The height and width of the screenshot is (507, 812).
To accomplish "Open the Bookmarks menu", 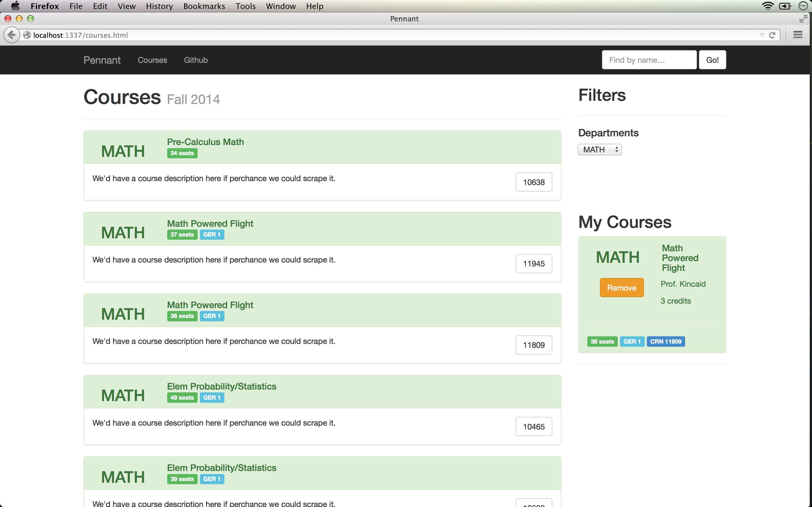I will click(x=204, y=6).
